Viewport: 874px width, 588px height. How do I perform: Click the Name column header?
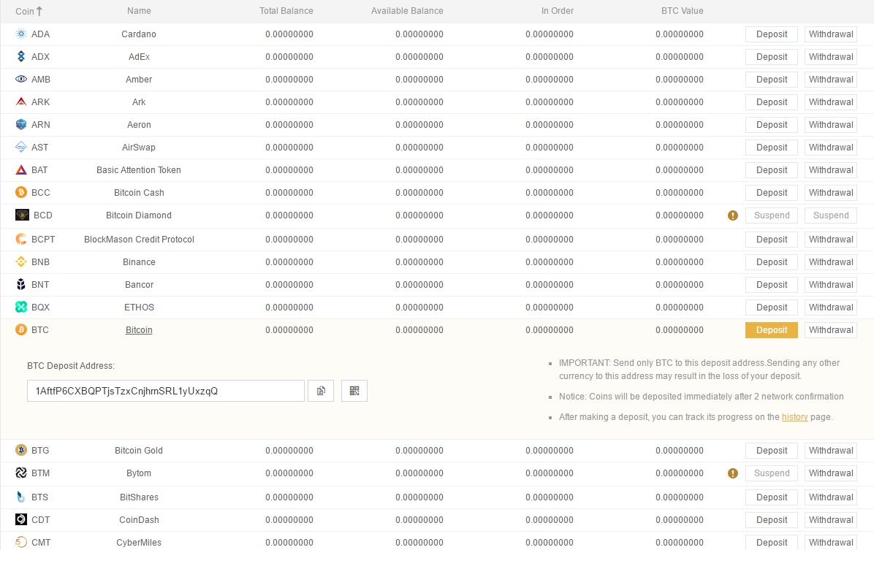139,10
